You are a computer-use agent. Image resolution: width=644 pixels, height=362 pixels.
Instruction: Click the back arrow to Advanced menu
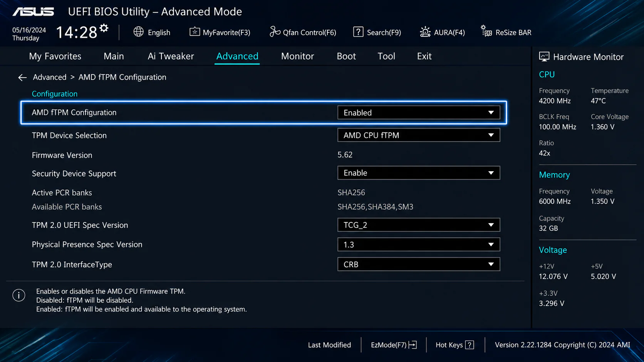coord(22,77)
